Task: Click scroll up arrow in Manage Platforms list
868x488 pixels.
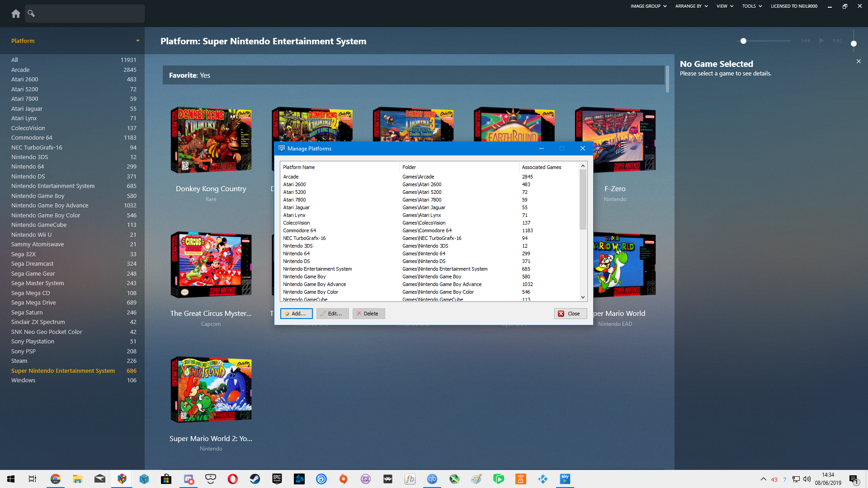Action: coord(583,166)
